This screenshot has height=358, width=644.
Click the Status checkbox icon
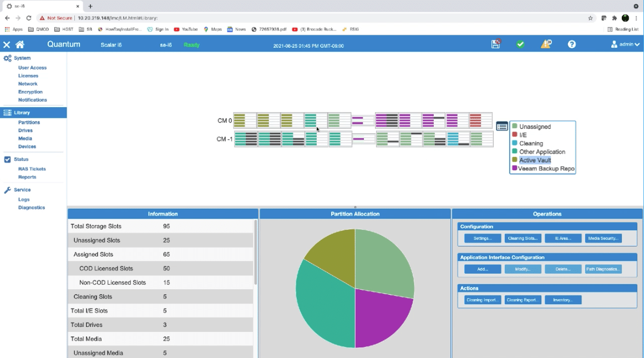click(x=7, y=159)
